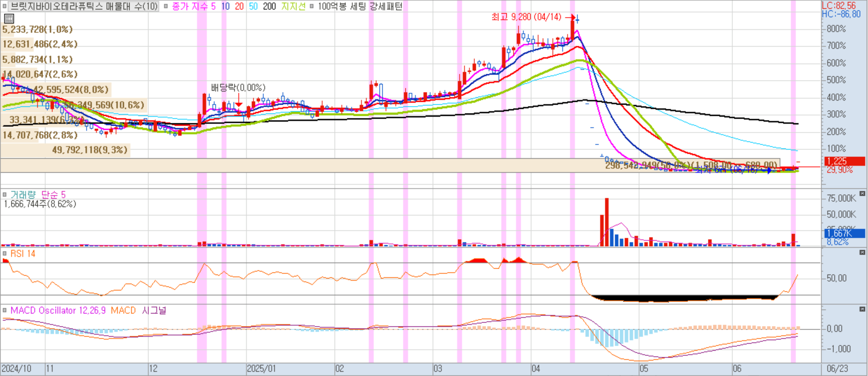The image size is (868, 376).
Task: Click the 시그널 signal line label
Action: 154,311
